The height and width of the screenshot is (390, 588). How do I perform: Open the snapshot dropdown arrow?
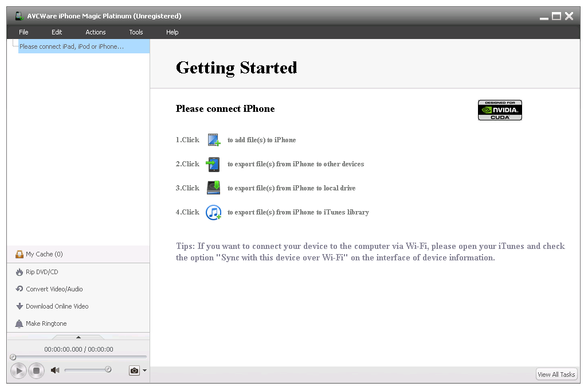click(145, 370)
